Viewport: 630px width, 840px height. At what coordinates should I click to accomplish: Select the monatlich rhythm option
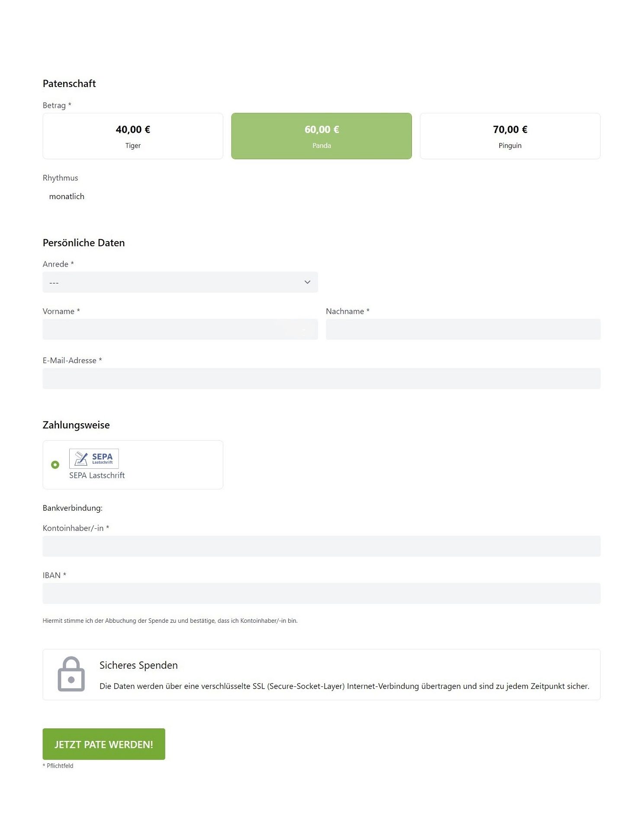point(67,196)
